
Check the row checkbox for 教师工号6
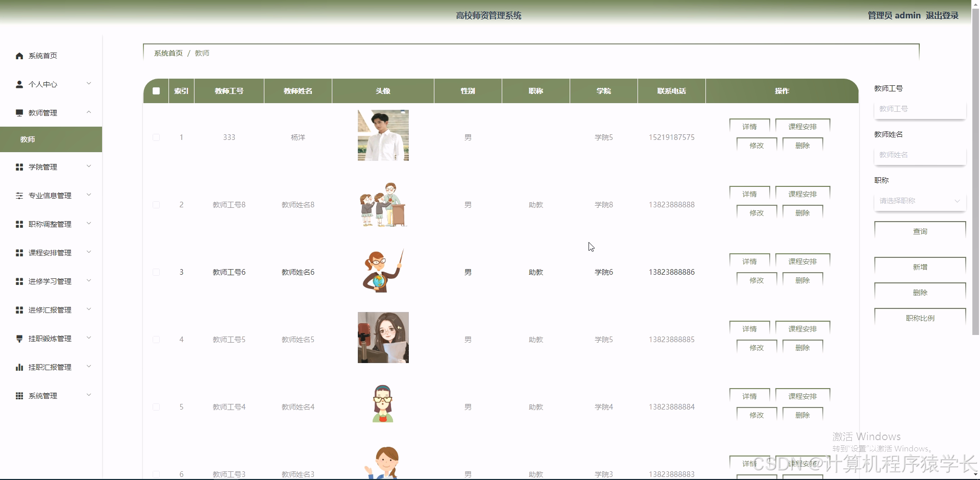(x=156, y=272)
